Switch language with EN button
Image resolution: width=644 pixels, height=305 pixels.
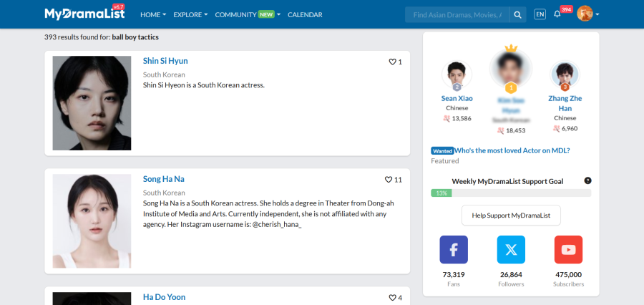pos(540,14)
